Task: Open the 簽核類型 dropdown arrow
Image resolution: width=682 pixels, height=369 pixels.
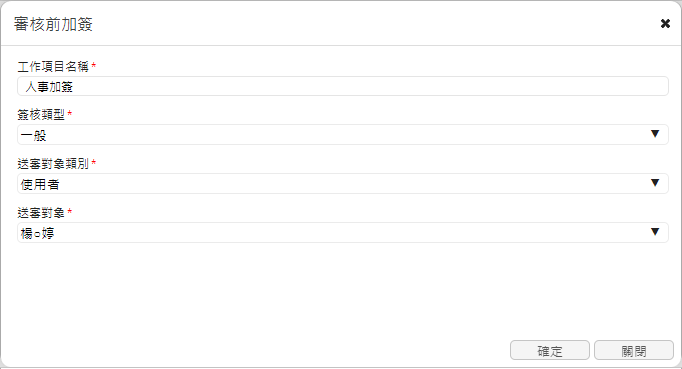Action: (x=655, y=134)
